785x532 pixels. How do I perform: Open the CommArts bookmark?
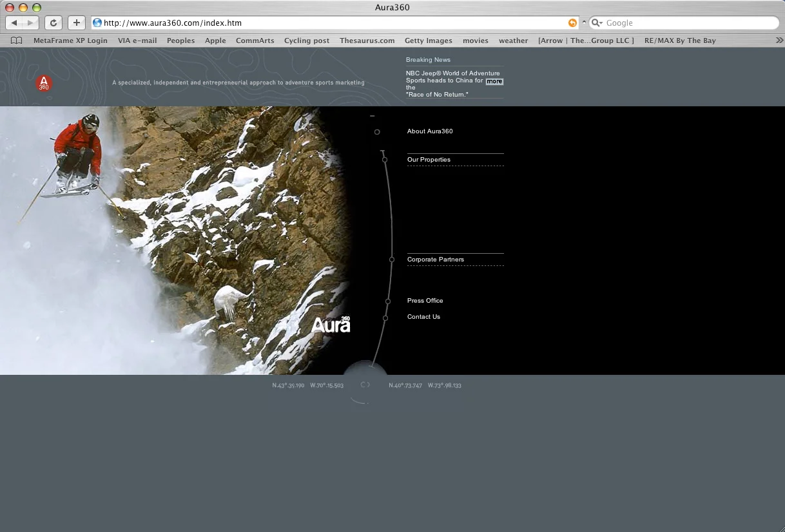click(x=255, y=41)
